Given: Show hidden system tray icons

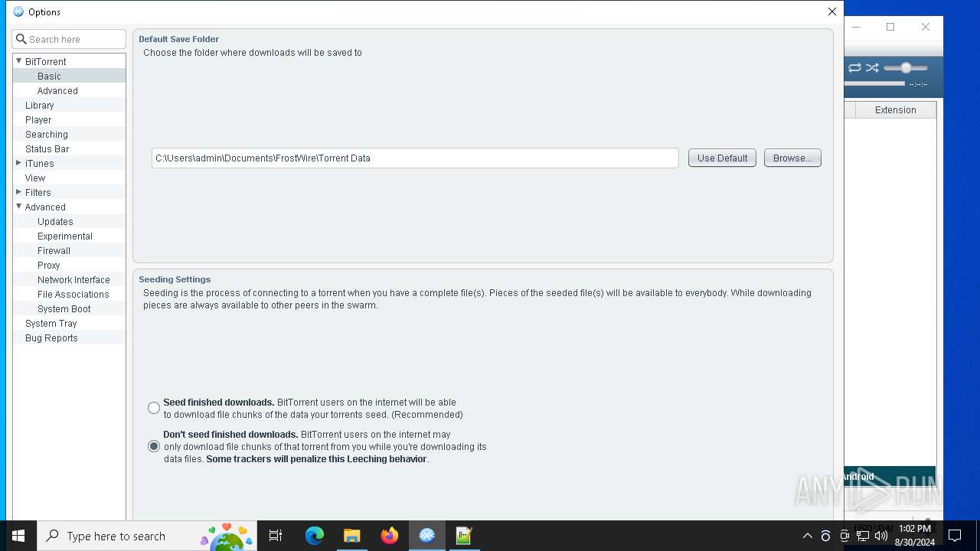Looking at the screenshot, I should tap(807, 536).
